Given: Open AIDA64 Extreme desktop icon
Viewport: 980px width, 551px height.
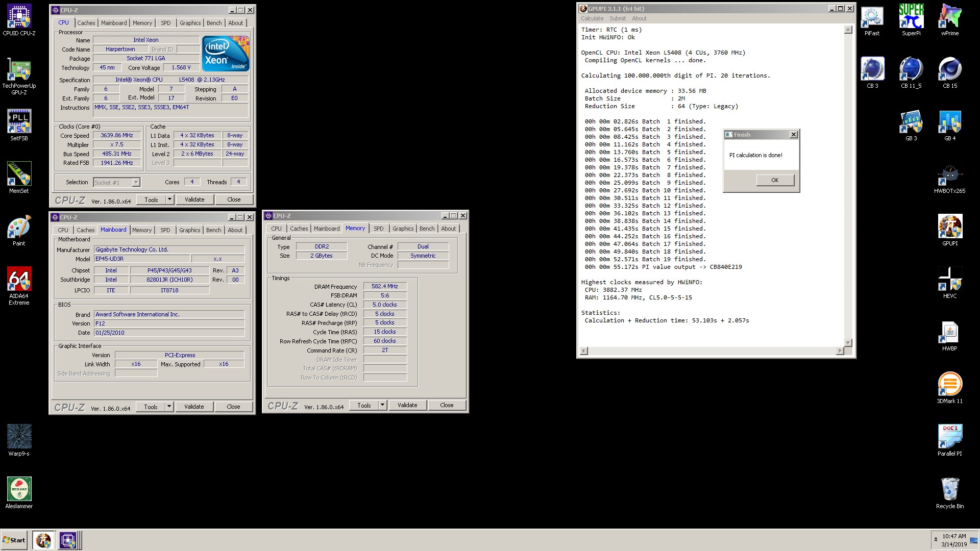Looking at the screenshot, I should (19, 286).
